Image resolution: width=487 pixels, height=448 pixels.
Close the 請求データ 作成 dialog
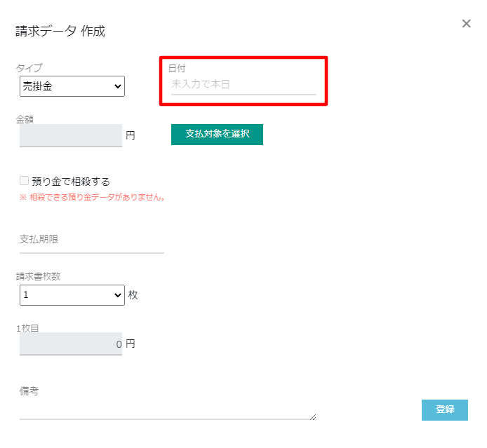point(466,24)
